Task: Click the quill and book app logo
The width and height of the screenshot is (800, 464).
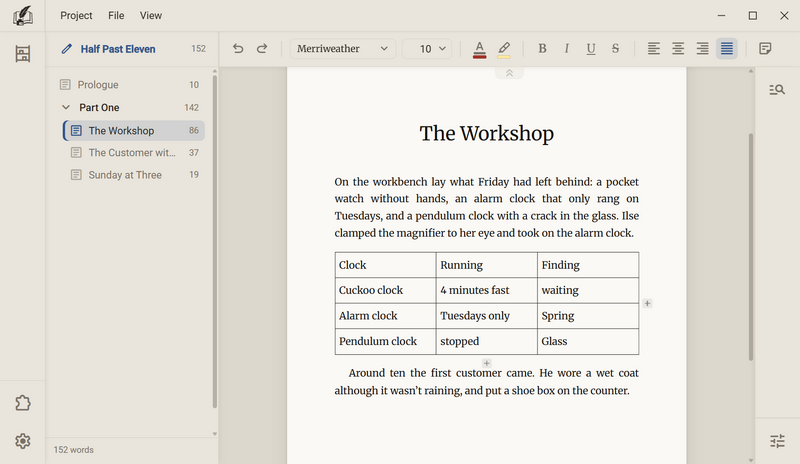Action: (22, 16)
